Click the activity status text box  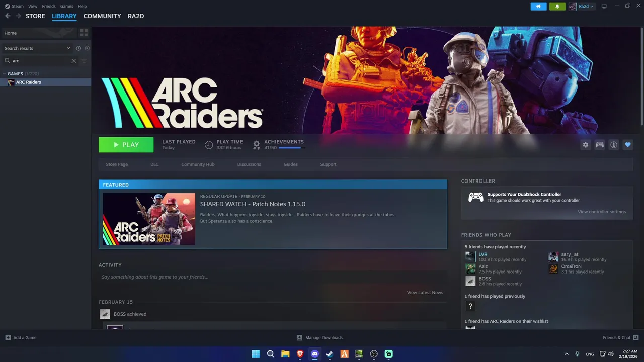pos(273,277)
